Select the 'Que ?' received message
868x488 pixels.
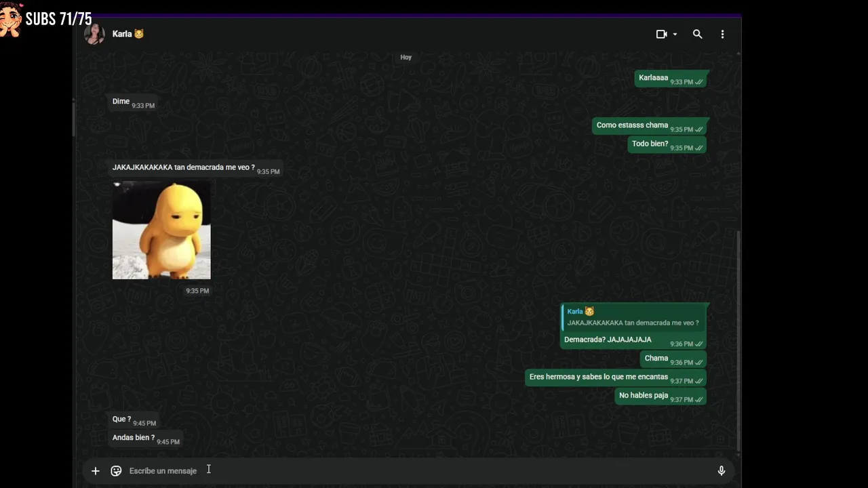point(134,420)
